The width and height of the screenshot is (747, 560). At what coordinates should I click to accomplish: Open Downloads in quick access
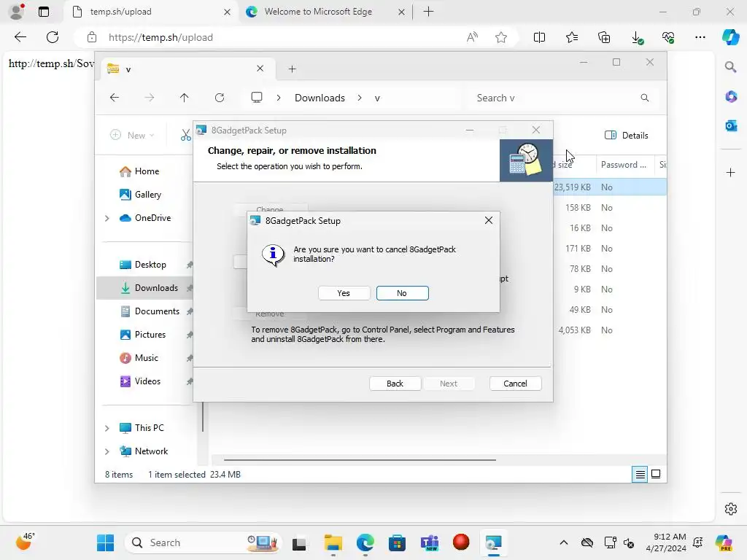[149, 288]
